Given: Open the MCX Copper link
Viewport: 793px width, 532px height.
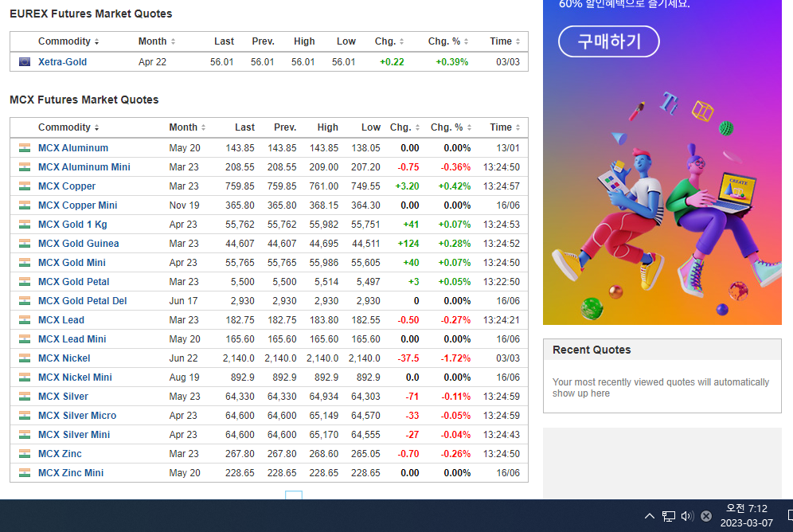Looking at the screenshot, I should pos(67,186).
